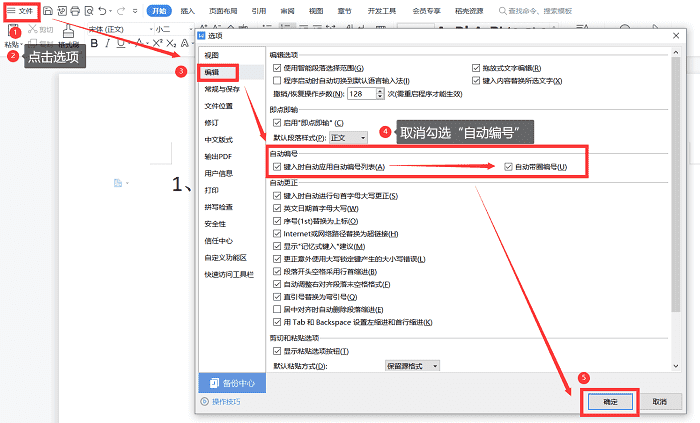Toggle 居中对齐时自动删除段落缩进 checkbox
700x423 pixels.
click(277, 309)
